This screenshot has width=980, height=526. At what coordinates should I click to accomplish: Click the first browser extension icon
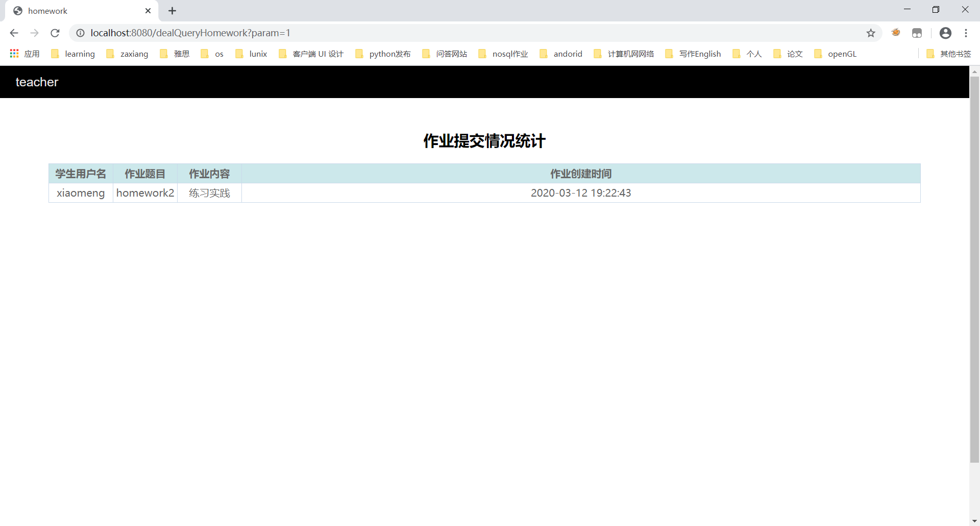point(896,33)
